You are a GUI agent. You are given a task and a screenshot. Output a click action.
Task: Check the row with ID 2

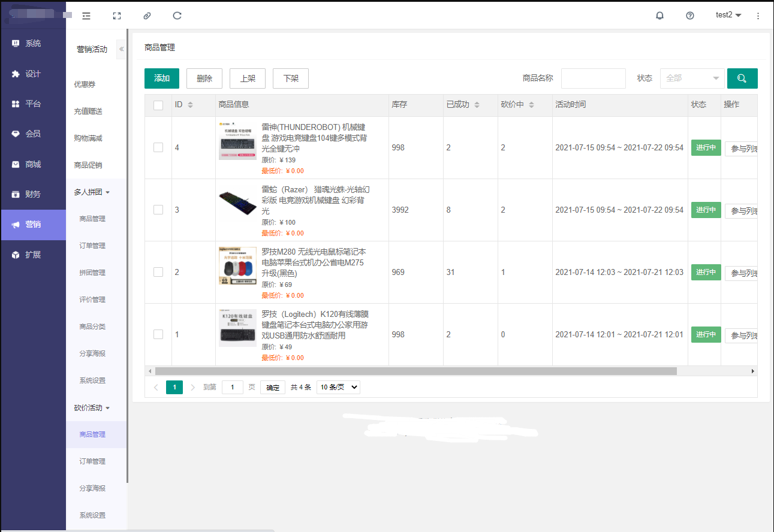pos(158,272)
